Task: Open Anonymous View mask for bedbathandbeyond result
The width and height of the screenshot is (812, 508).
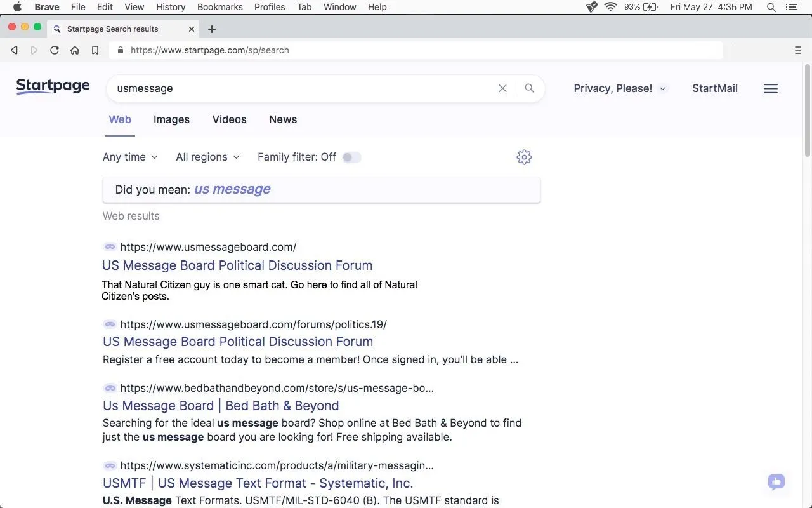Action: pos(110,388)
